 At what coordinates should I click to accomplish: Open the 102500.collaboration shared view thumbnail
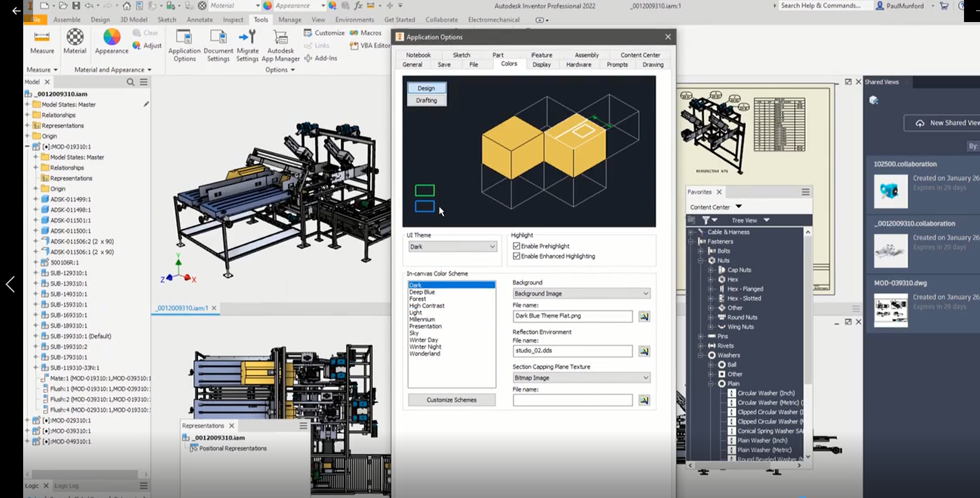pos(890,191)
